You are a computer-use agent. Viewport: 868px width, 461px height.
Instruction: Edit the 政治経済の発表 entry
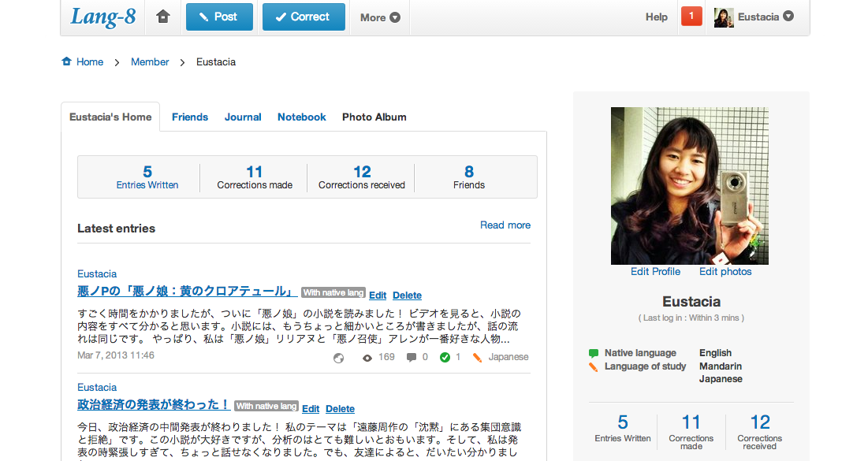click(311, 409)
